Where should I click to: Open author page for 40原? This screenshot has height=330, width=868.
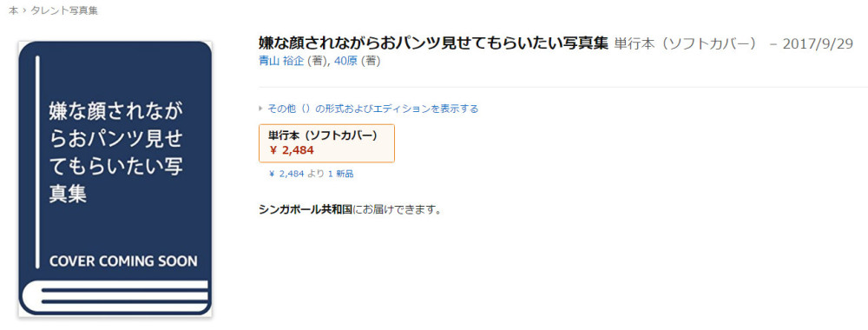pos(346,62)
